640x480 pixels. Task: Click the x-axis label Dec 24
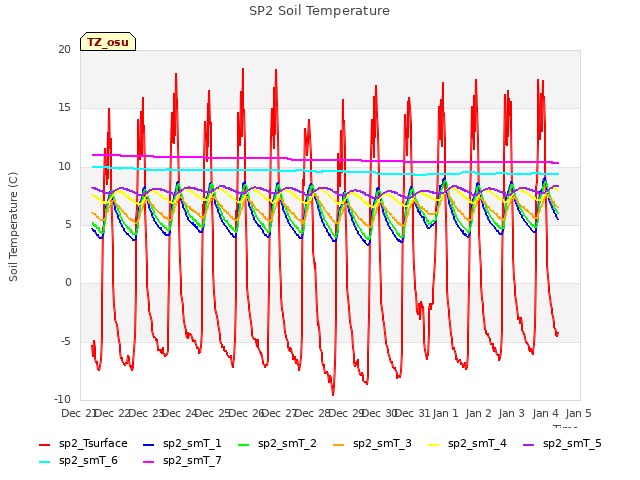179,413
